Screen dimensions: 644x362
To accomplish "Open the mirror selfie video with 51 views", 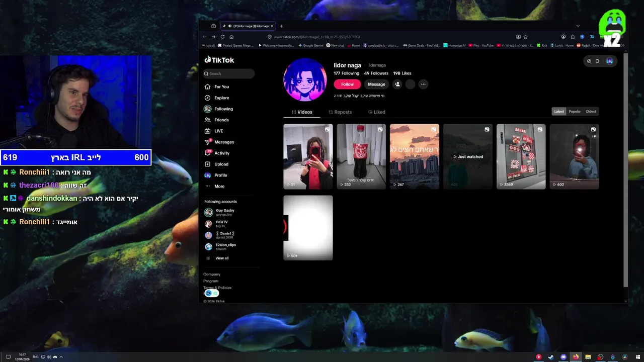I will tap(308, 156).
